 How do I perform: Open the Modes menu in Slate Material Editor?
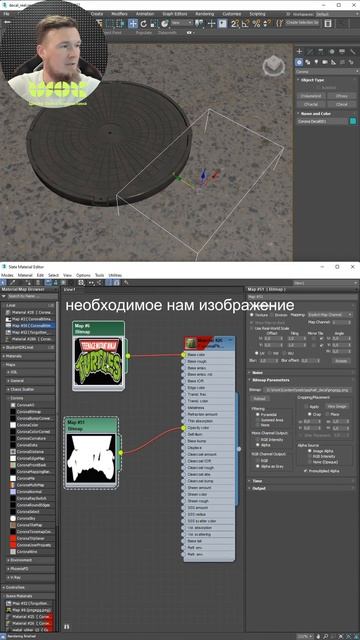click(x=7, y=275)
